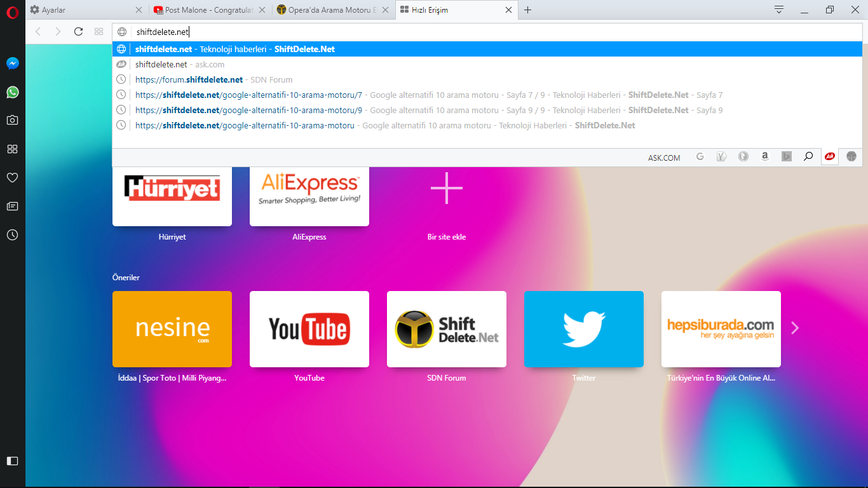
Task: Search with the Google icon
Action: (x=700, y=156)
